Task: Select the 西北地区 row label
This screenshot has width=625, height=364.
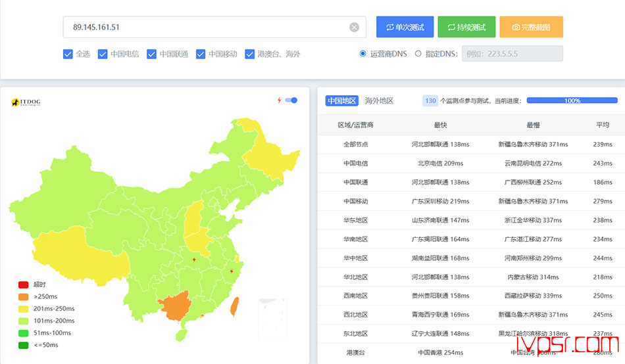Action: point(355,315)
